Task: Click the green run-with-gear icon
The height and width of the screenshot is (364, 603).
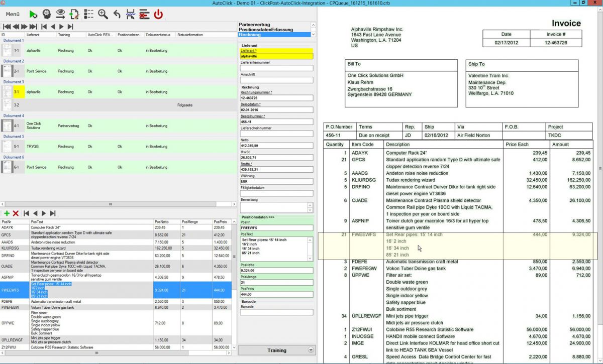Action: point(33,14)
